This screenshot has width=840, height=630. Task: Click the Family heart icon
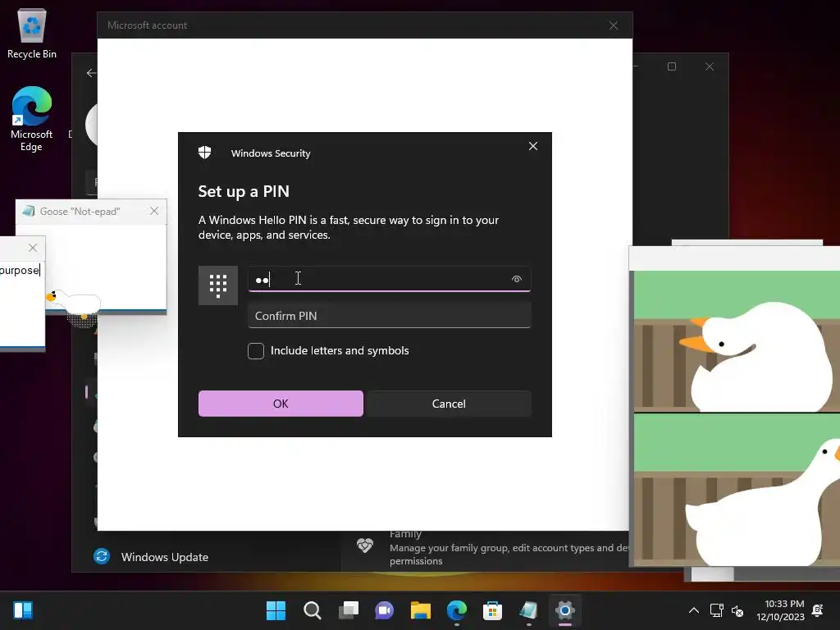365,546
